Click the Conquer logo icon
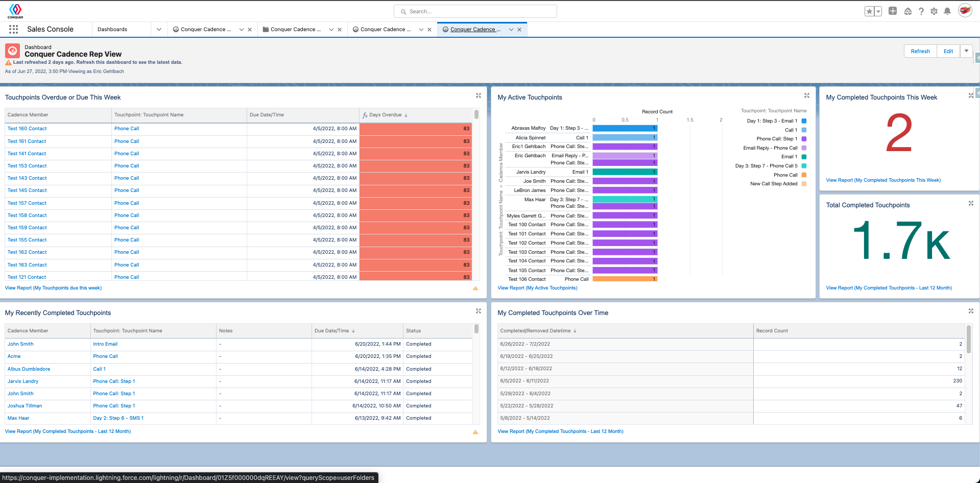The width and height of the screenshot is (980, 483). [15, 11]
